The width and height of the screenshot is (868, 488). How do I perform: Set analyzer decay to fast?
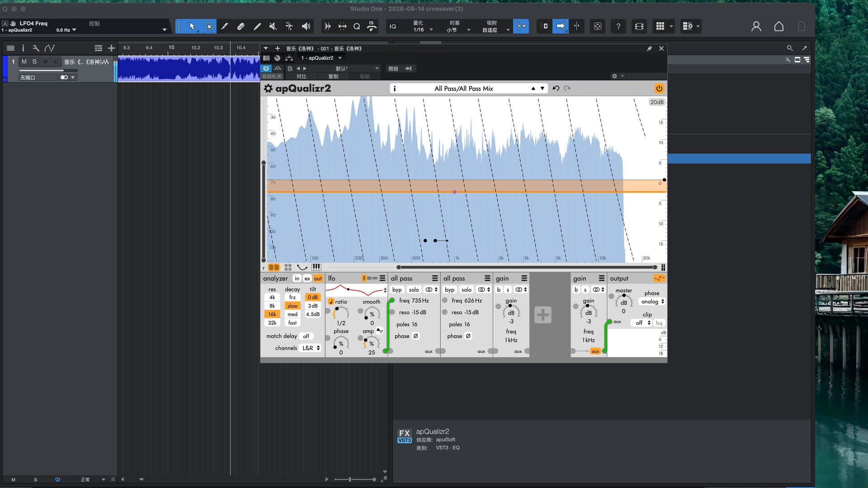[x=292, y=323]
